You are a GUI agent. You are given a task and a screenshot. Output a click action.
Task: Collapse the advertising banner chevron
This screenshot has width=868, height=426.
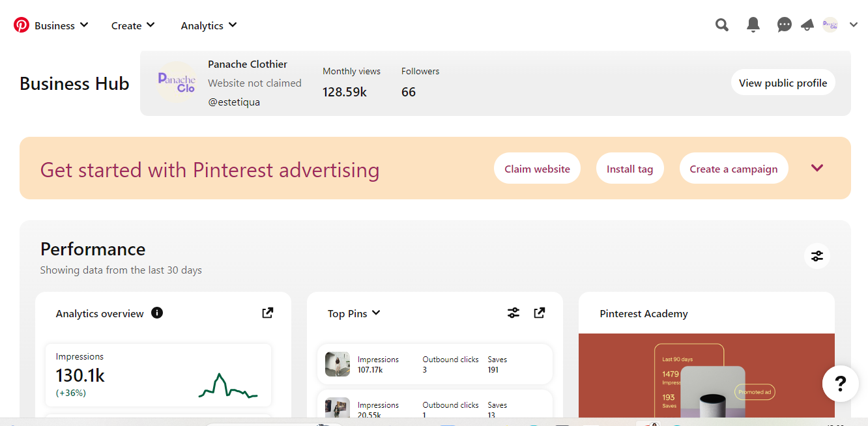tap(817, 168)
